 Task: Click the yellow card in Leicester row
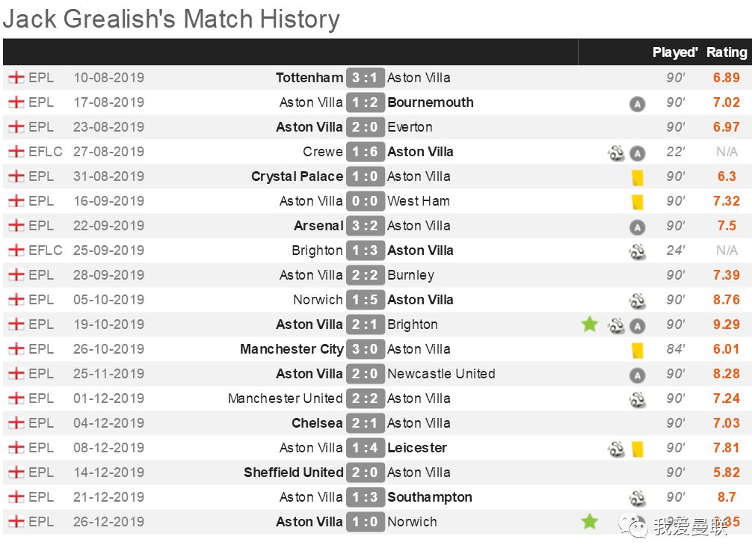point(638,449)
